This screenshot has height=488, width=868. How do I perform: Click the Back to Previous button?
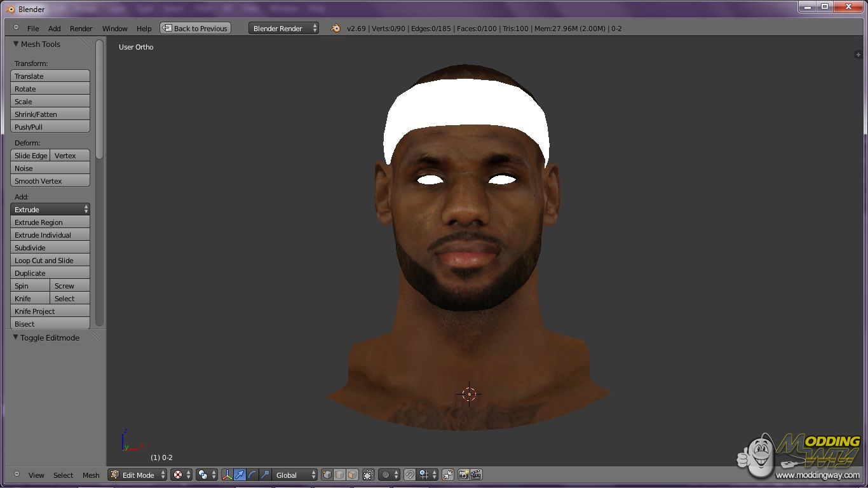point(195,29)
